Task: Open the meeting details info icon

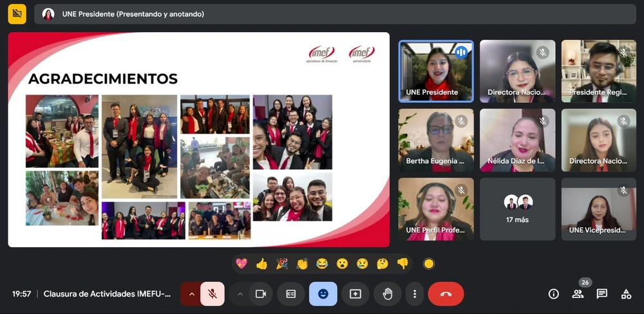Action: (x=553, y=294)
